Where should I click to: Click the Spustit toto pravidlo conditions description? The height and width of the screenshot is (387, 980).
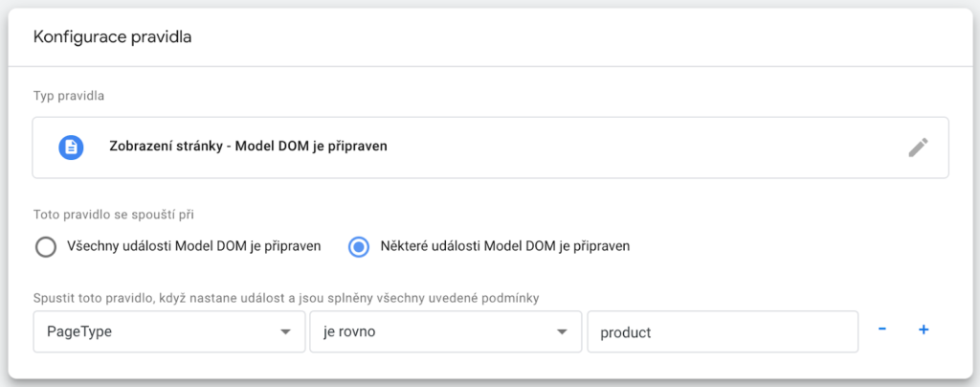click(x=286, y=298)
